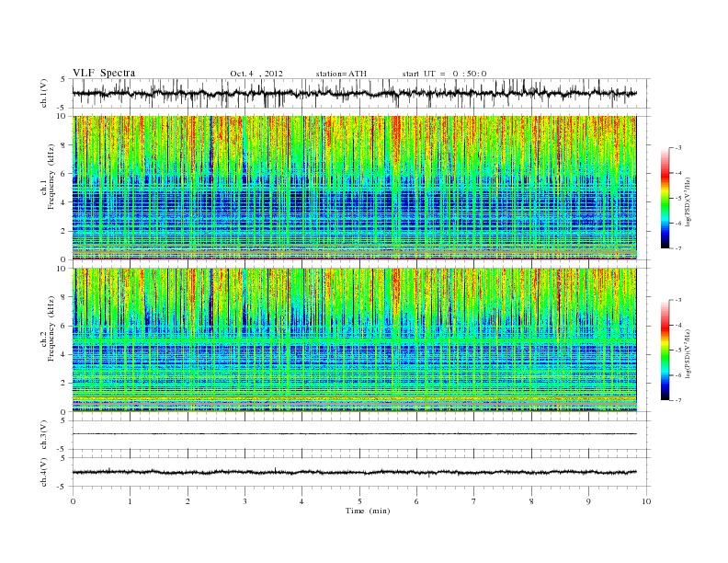The width and height of the screenshot is (728, 563).
Task: Click the "2" tick on the time axis
Action: [x=188, y=501]
